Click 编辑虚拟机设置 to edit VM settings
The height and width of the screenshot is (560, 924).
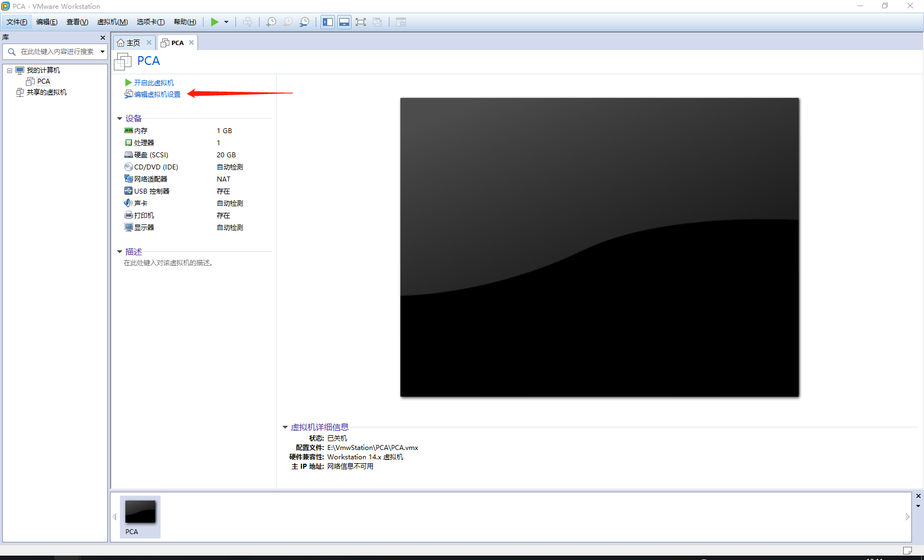coord(156,94)
